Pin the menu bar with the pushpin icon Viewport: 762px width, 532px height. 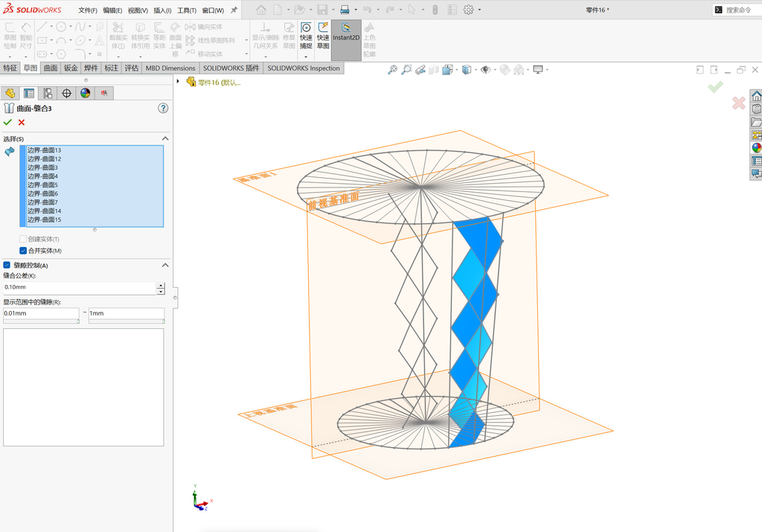(234, 10)
